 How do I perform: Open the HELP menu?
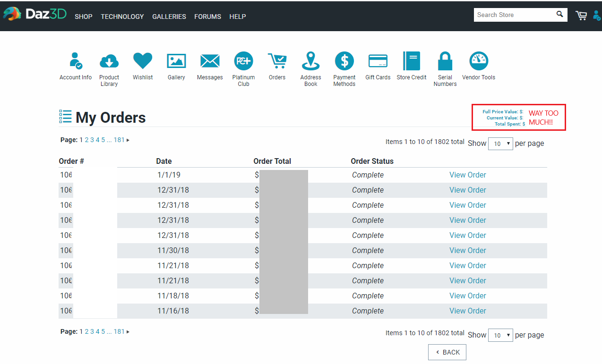(238, 17)
